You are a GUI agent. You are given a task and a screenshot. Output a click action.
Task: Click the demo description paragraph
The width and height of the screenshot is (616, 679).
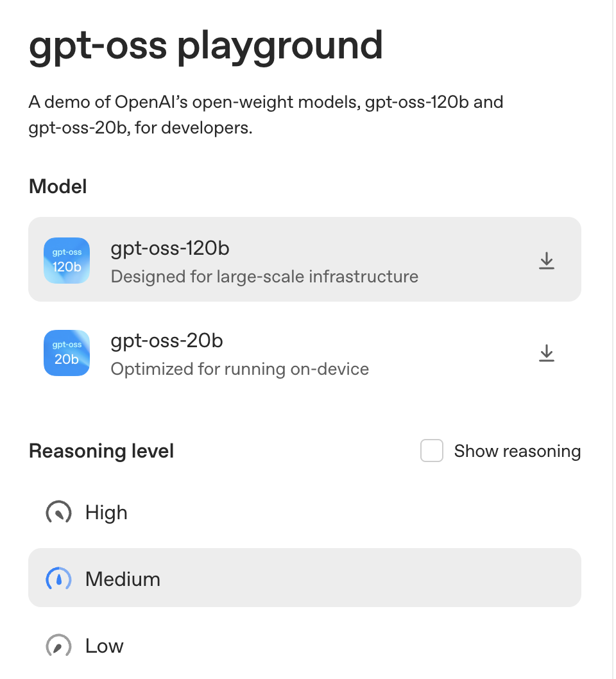(266, 115)
